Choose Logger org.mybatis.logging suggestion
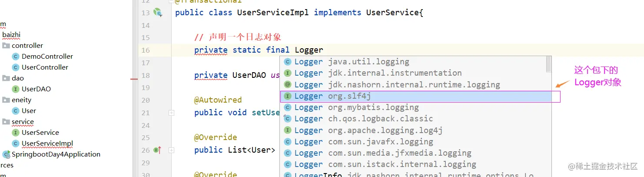 click(415, 107)
